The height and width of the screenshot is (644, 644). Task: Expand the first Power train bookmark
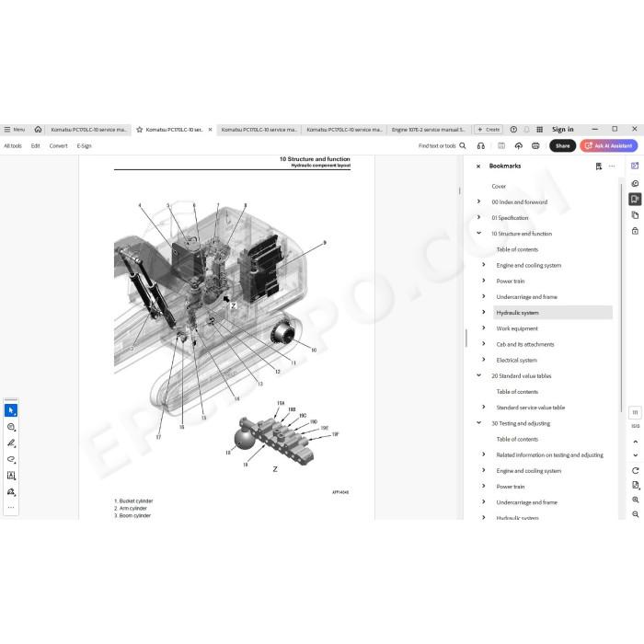483,281
